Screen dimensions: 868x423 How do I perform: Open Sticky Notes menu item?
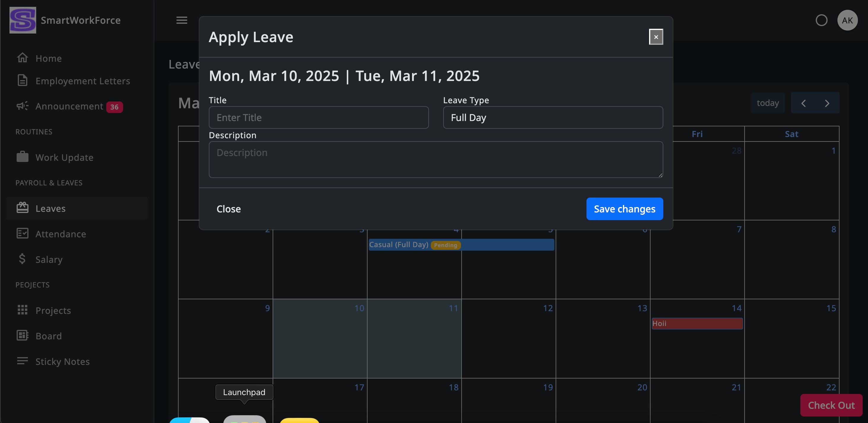[62, 361]
